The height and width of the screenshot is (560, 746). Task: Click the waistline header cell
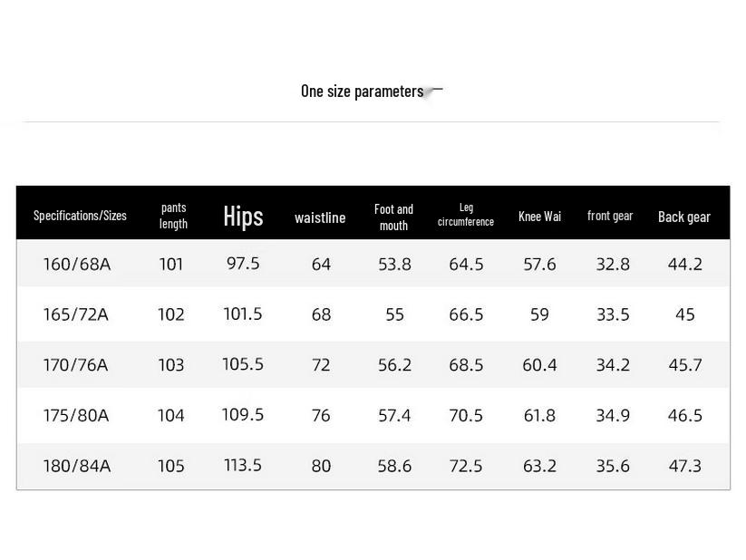click(320, 217)
